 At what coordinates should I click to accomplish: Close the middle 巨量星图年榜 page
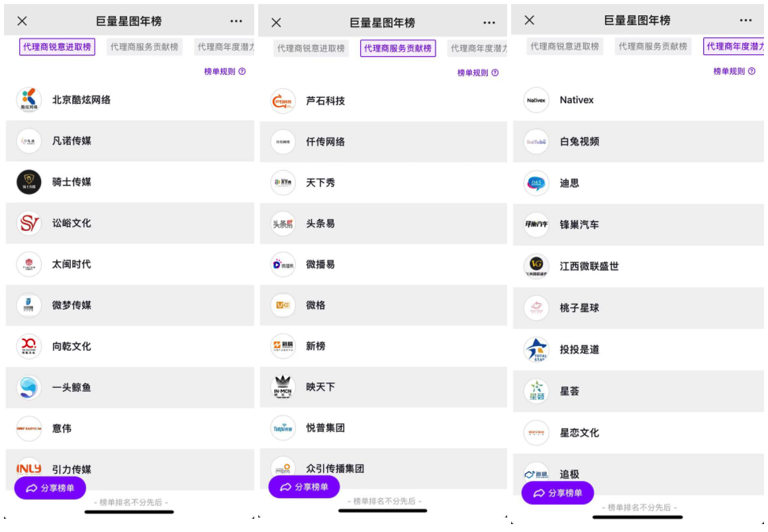(276, 22)
